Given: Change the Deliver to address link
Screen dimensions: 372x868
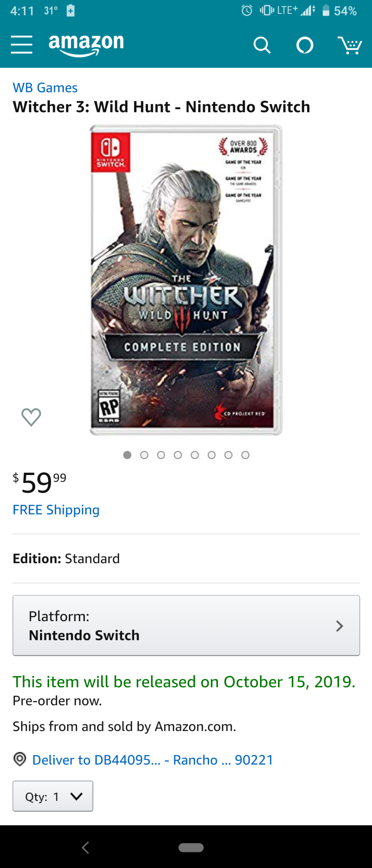Looking at the screenshot, I should 153,760.
